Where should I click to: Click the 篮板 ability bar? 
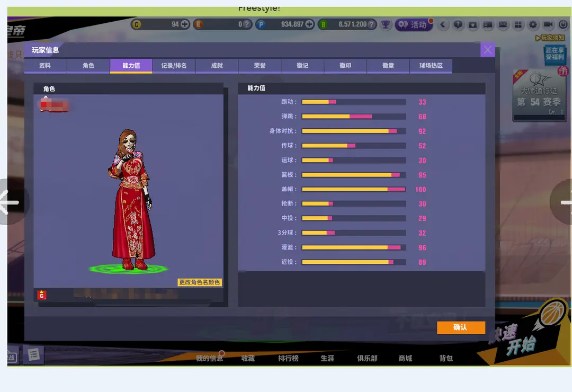tap(354, 175)
